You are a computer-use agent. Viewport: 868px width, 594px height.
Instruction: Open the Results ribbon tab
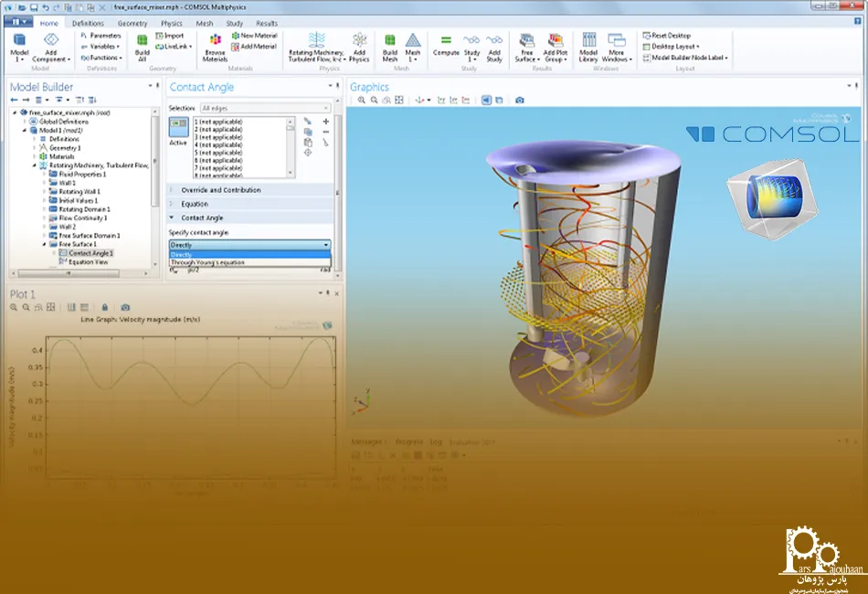tap(267, 23)
